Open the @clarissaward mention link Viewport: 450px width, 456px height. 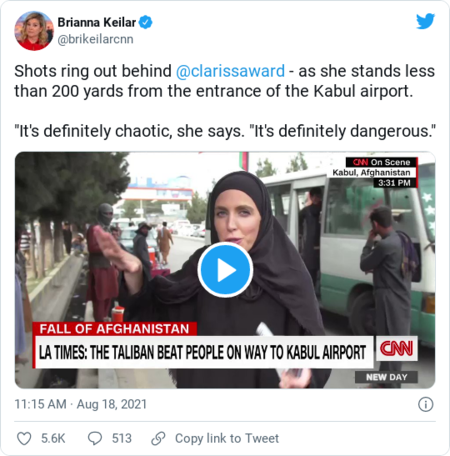point(230,71)
